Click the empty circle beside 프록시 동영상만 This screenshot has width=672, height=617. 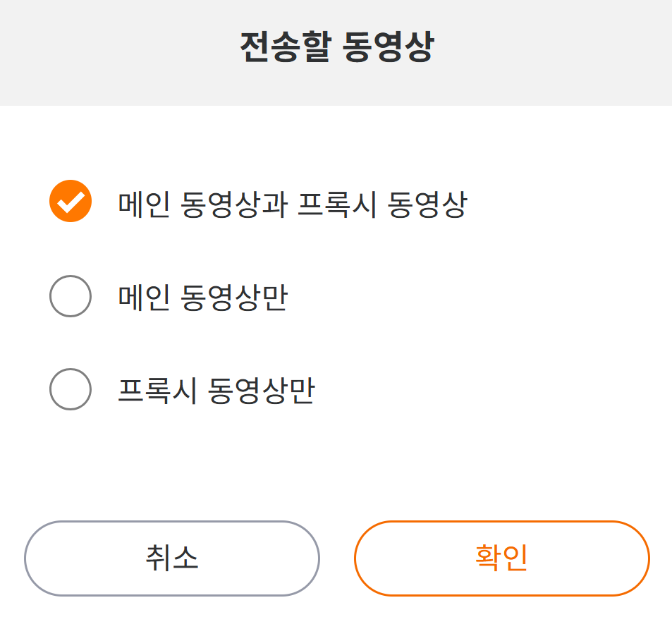tap(71, 389)
